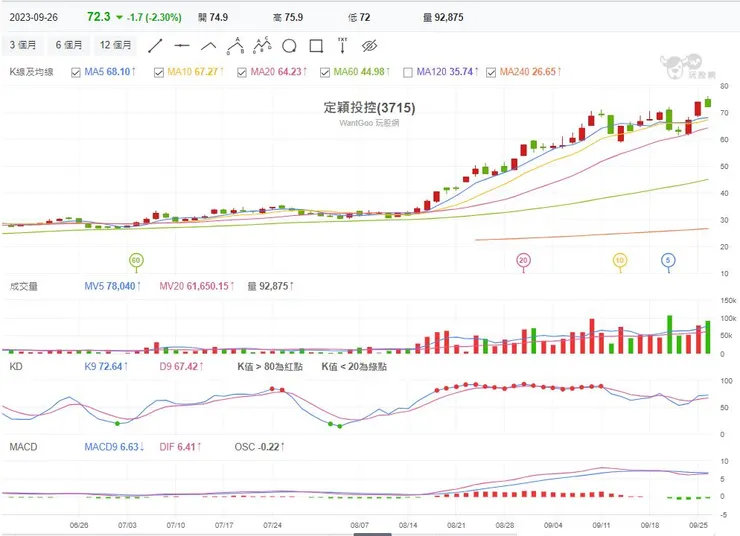Hide drawings with the crossed-eye icon

pyautogui.click(x=370, y=46)
